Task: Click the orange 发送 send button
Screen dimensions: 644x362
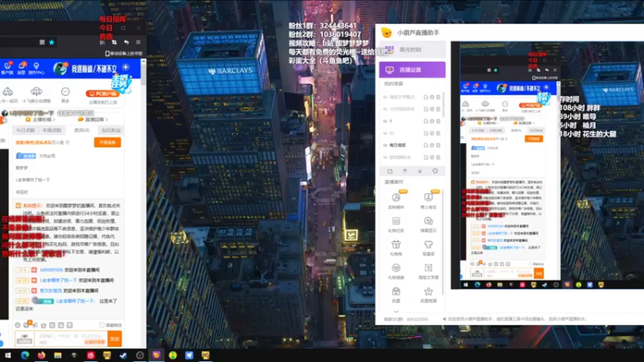Action: coord(114,339)
